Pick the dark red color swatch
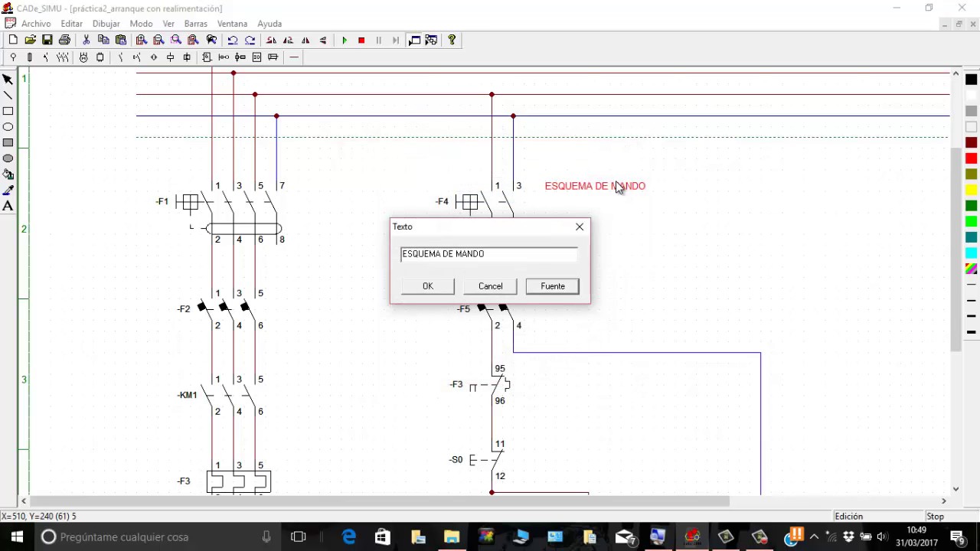Image resolution: width=980 pixels, height=551 pixels. (971, 142)
